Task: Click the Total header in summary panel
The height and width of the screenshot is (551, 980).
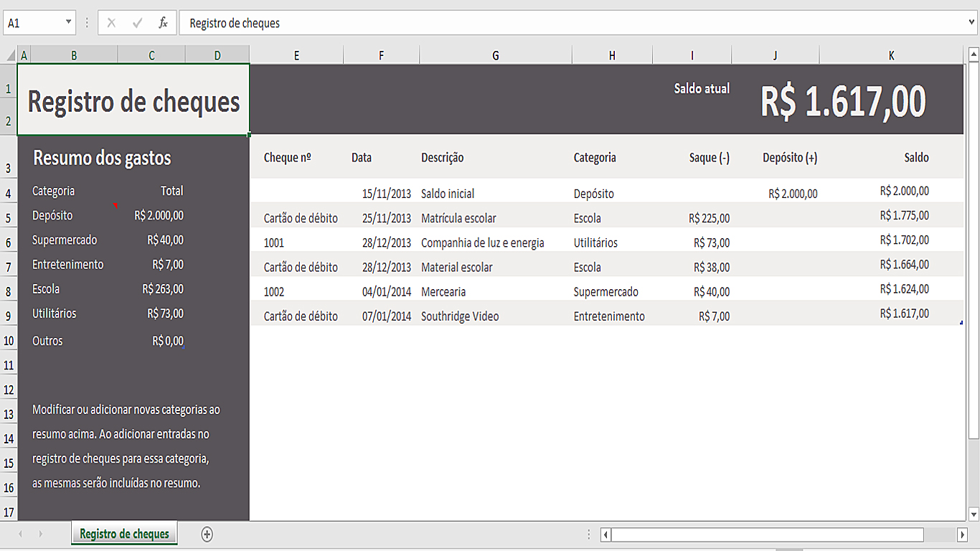Action: click(172, 191)
